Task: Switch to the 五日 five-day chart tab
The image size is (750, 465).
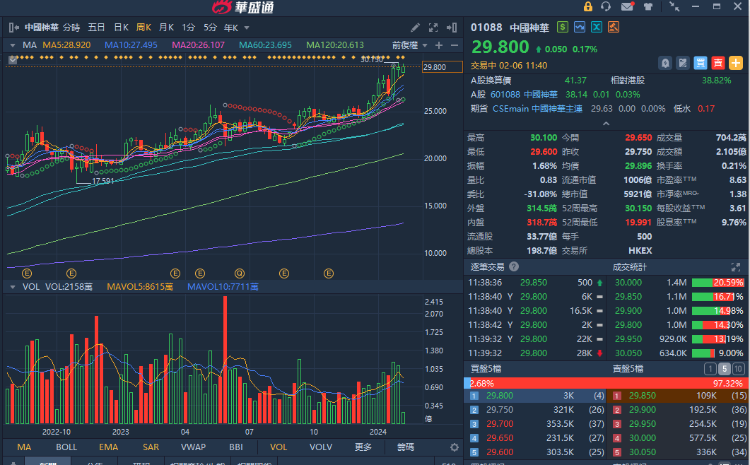Action: pyautogui.click(x=96, y=28)
